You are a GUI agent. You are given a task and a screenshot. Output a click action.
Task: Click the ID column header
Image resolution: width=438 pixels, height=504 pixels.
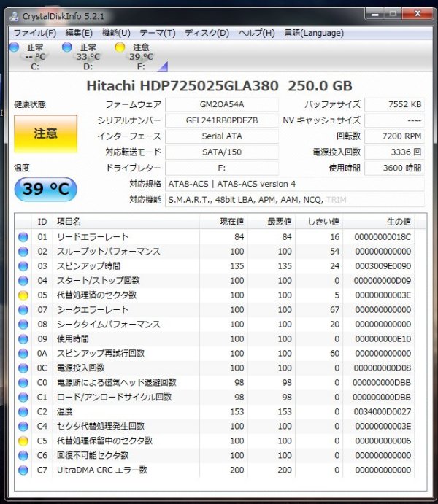42,222
